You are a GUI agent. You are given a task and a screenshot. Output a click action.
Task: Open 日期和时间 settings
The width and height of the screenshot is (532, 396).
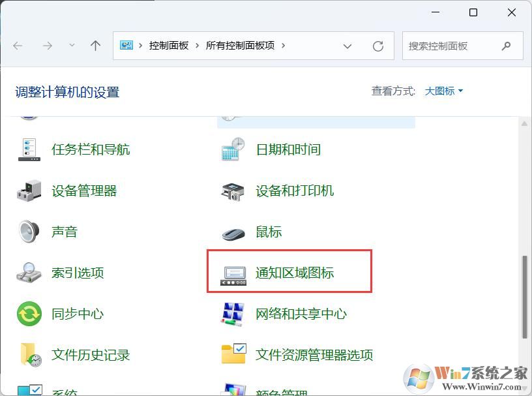tap(288, 149)
